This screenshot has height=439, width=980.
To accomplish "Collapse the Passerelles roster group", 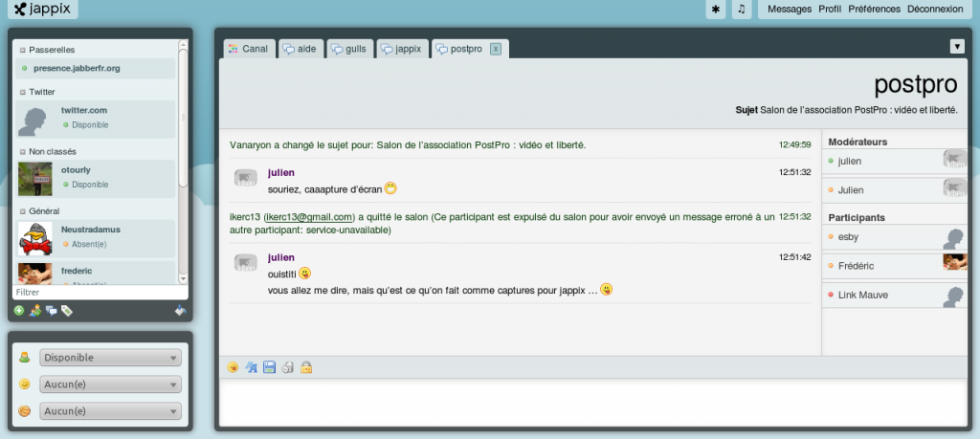I will (23, 50).
